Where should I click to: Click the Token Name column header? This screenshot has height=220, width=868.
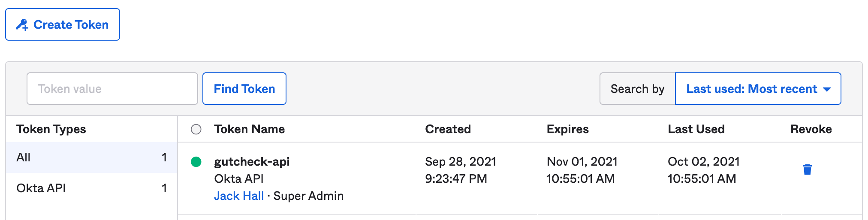coord(249,129)
